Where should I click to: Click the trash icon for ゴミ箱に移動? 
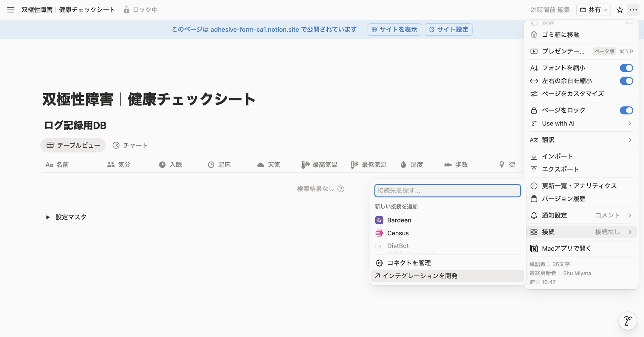point(534,35)
